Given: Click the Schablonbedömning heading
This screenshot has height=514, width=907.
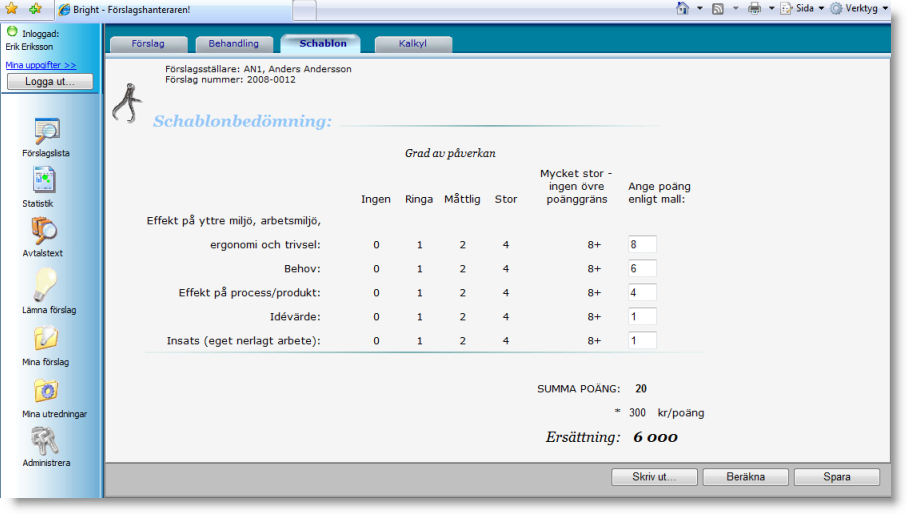Looking at the screenshot, I should (x=242, y=121).
